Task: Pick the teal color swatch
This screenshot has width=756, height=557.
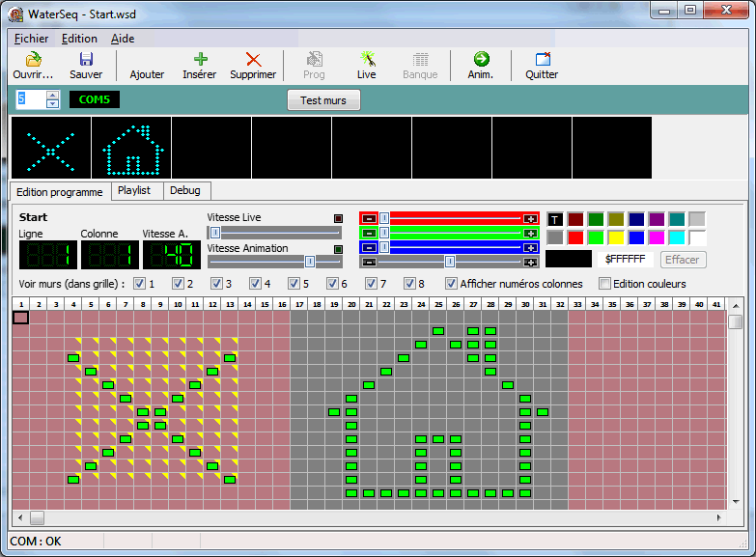Action: pos(677,219)
